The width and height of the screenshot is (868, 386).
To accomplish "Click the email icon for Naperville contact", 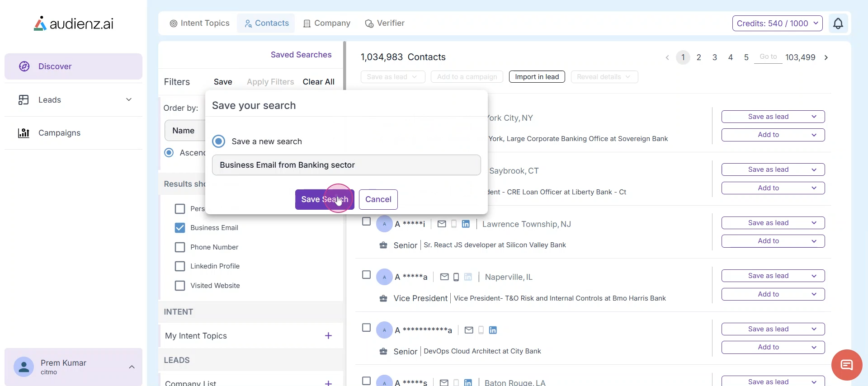I will tap(444, 277).
